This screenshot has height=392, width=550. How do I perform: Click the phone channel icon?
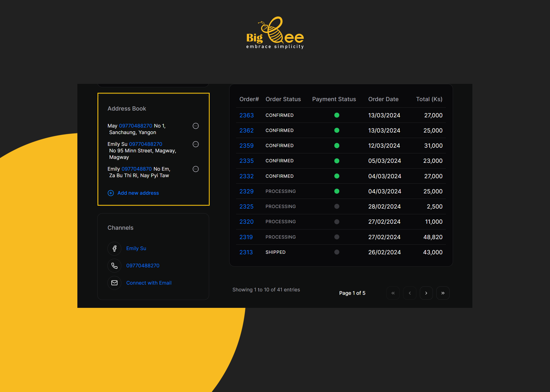[x=114, y=266]
